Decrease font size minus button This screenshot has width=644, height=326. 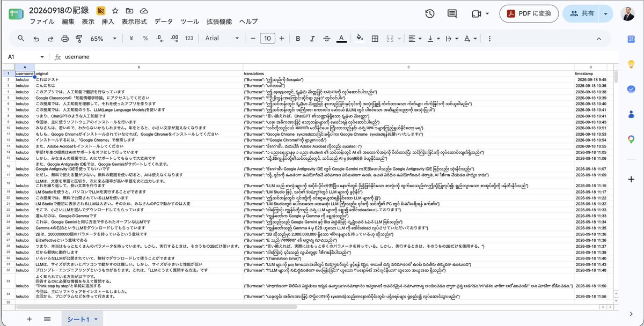(253, 38)
